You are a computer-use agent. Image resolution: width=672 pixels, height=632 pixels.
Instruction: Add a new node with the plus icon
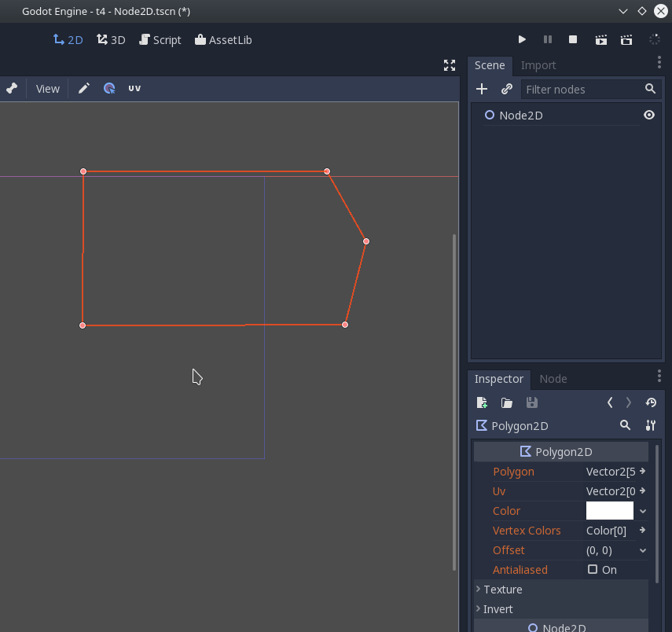482,89
